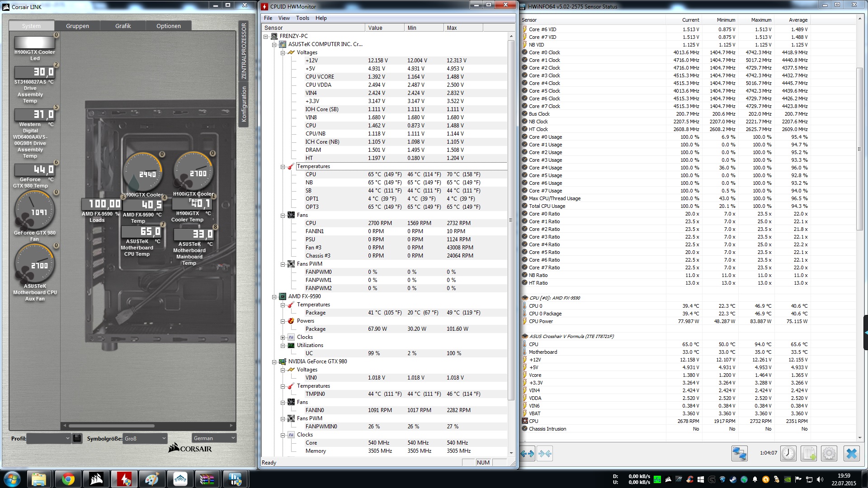This screenshot has width=868, height=488.
Task: Open the Windows Start menu
Action: click(12, 479)
